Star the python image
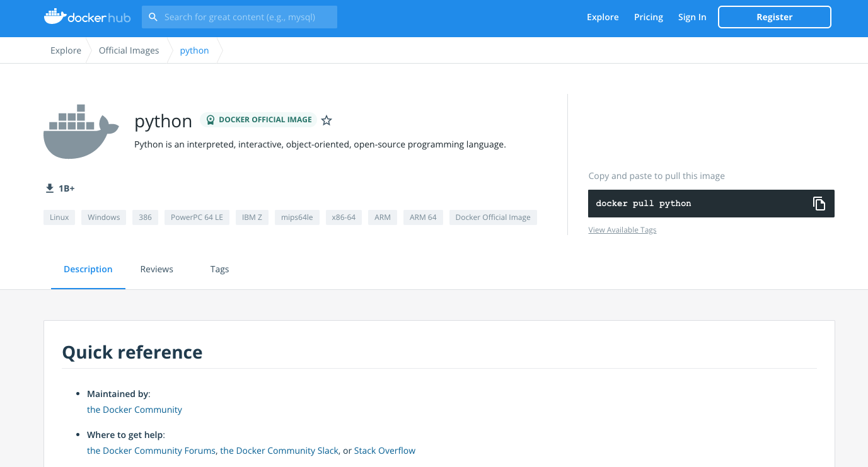 [327, 120]
